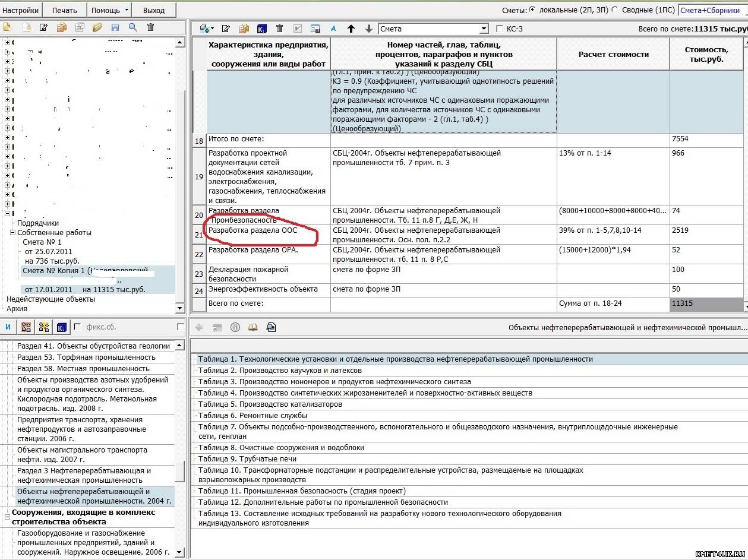Click the blue K coefficient icon in estimate toolbar
748x560 pixels.
(262, 29)
